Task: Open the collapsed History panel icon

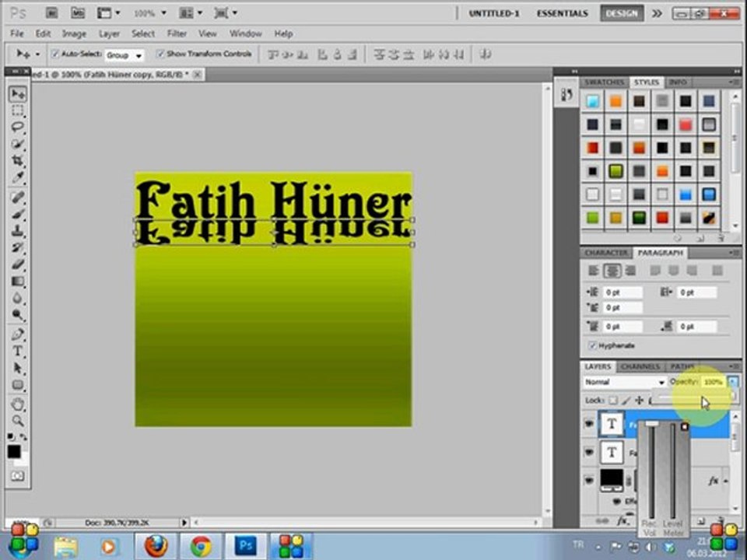Action: tap(566, 94)
